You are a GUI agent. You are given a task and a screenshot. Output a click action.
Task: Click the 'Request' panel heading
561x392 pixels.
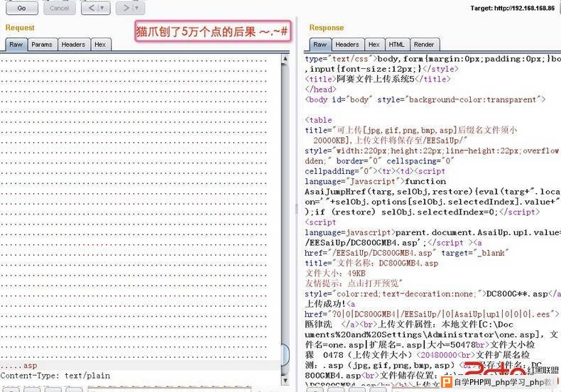coord(20,28)
